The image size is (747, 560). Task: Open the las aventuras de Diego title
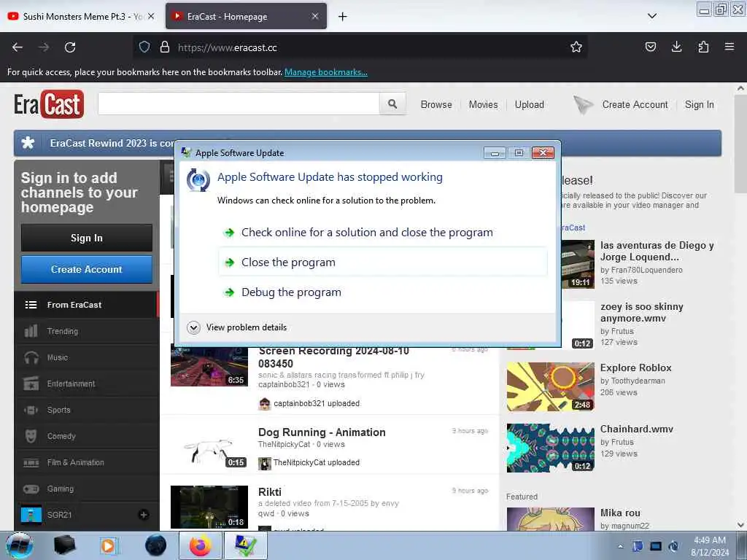(x=657, y=252)
